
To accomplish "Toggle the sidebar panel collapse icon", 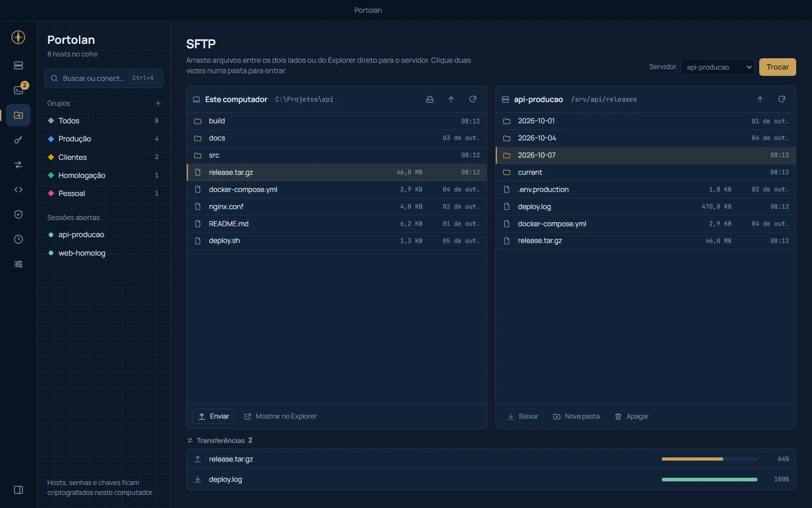I will (x=18, y=490).
